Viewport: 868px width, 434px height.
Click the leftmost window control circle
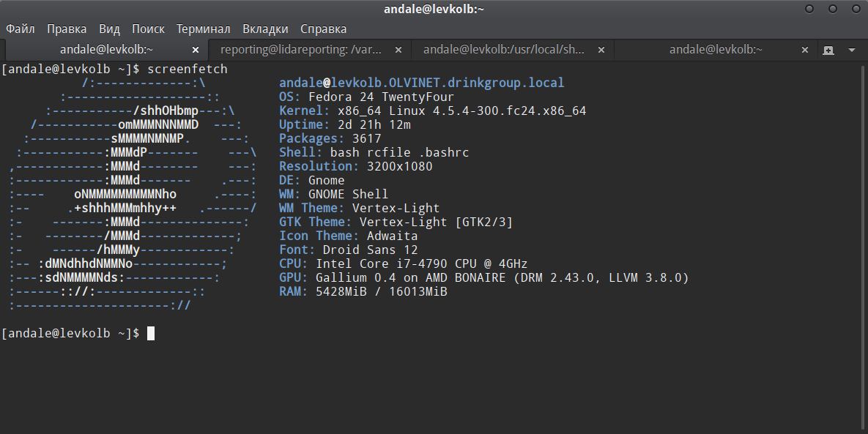[x=809, y=9]
